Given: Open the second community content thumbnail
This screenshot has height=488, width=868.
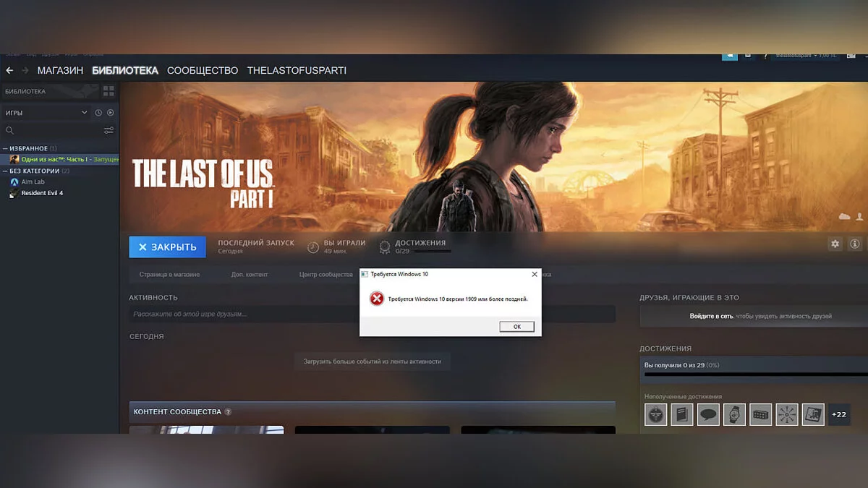Looking at the screenshot, I should click(373, 429).
